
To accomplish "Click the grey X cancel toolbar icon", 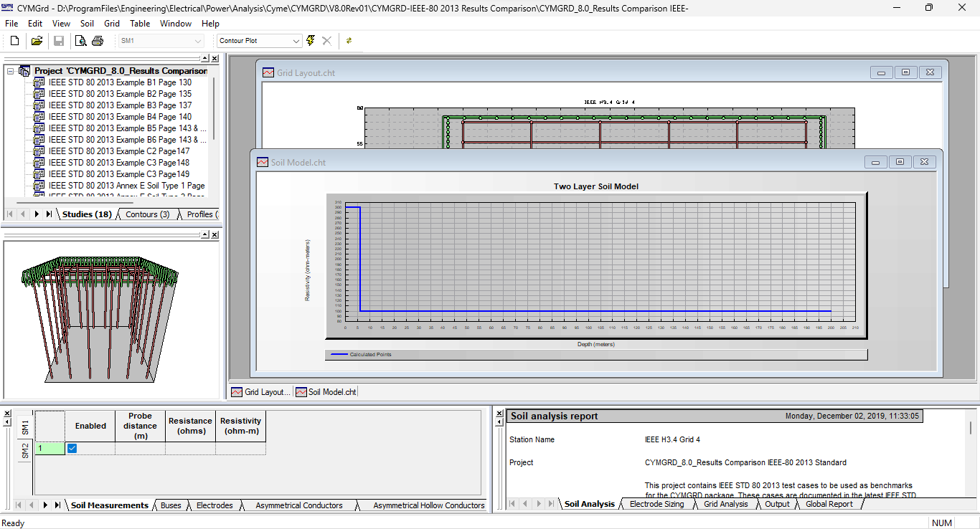I will tap(326, 41).
